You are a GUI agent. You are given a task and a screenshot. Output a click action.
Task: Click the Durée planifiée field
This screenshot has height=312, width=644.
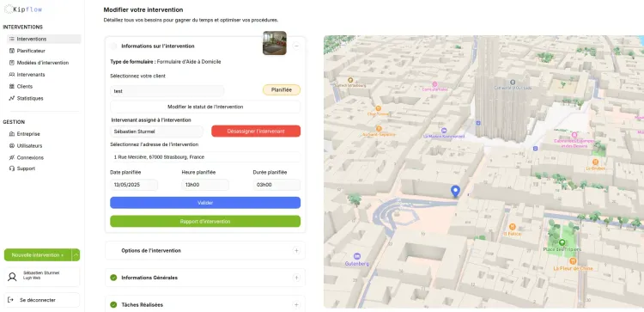(x=276, y=185)
